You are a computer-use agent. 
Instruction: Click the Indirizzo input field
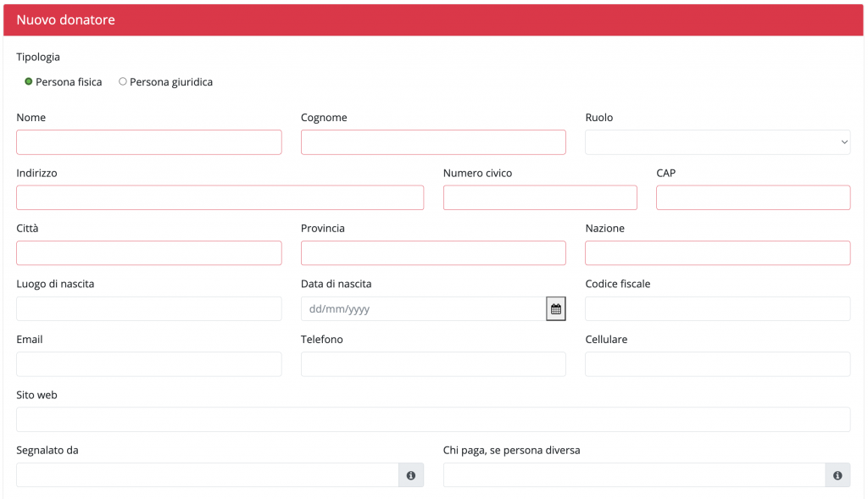tap(220, 197)
